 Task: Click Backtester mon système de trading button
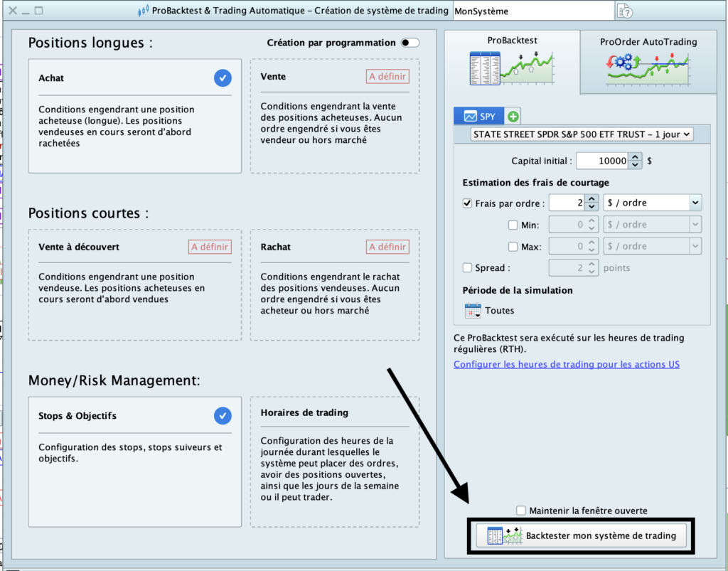581,535
